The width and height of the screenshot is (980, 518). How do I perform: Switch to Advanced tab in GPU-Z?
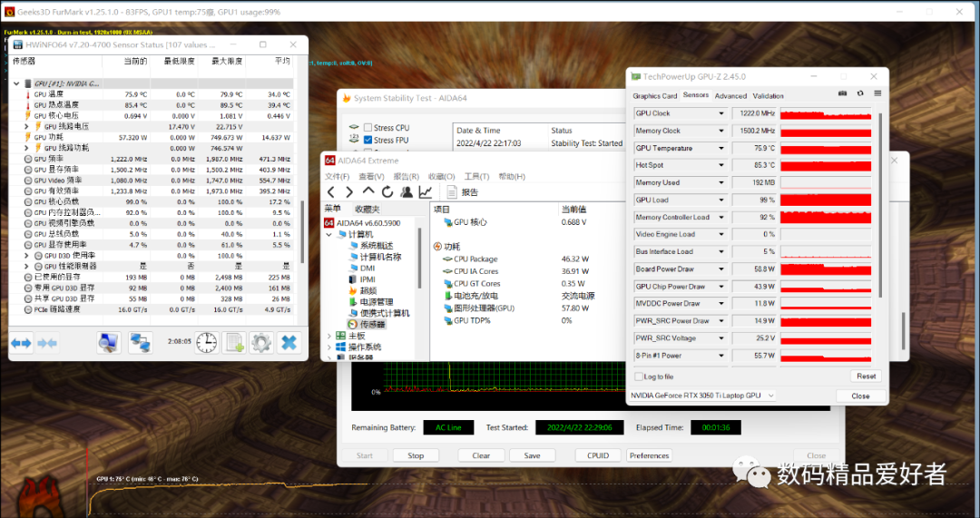point(730,95)
